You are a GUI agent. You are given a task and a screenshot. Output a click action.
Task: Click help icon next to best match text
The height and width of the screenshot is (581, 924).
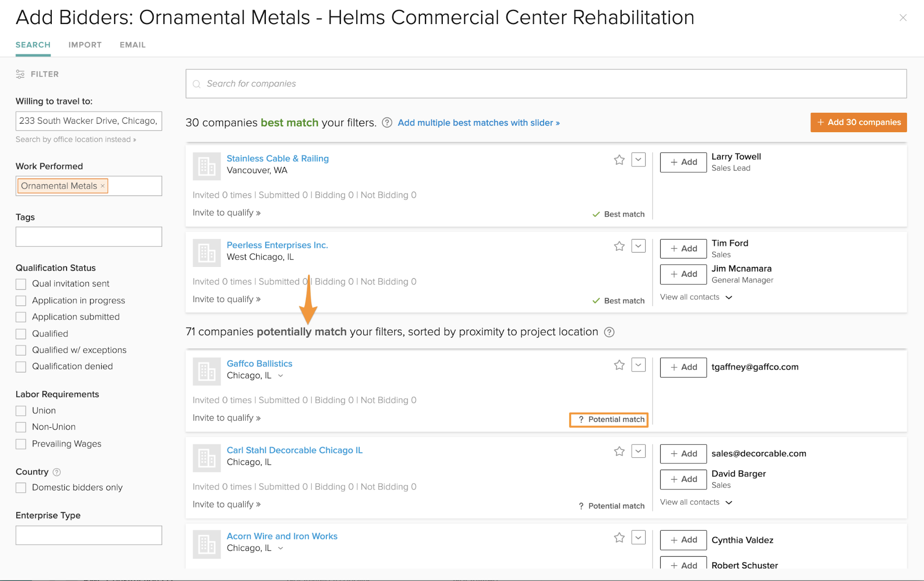[387, 123]
